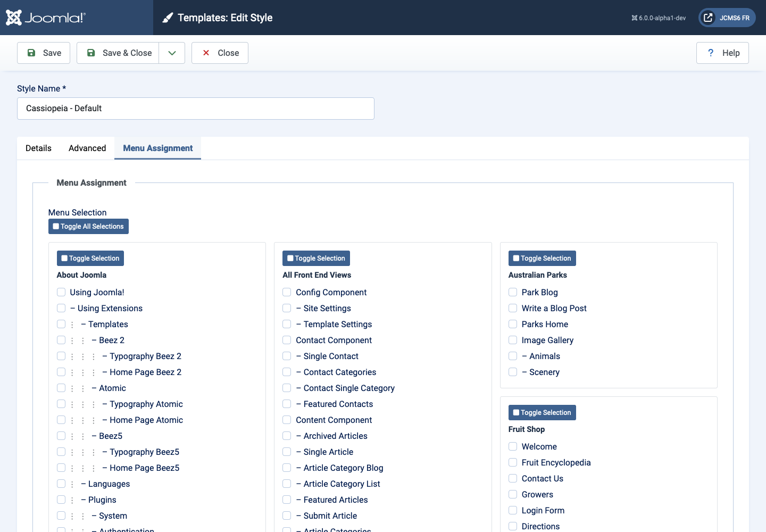
Task: Check the Using Extensions checkbox
Action: [61, 308]
